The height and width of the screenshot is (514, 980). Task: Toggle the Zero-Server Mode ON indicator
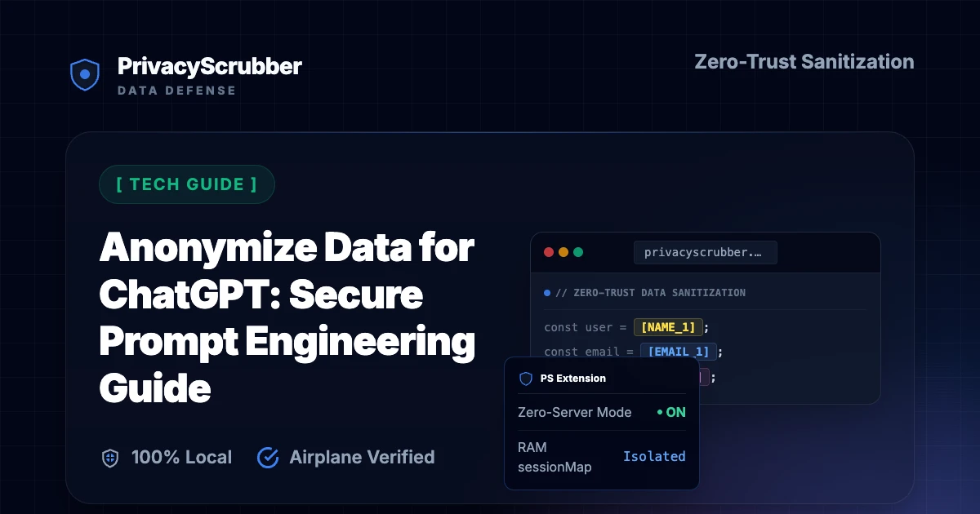pos(671,412)
